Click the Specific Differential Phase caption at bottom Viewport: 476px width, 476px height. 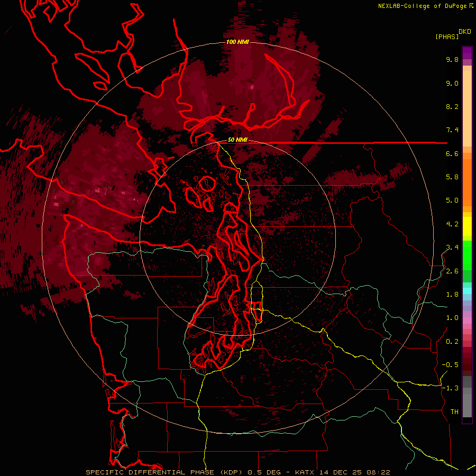coord(237,472)
